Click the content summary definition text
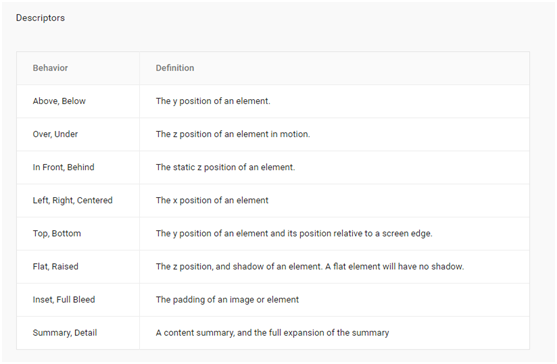Screen dimensions: 557x364 [x=272, y=333]
